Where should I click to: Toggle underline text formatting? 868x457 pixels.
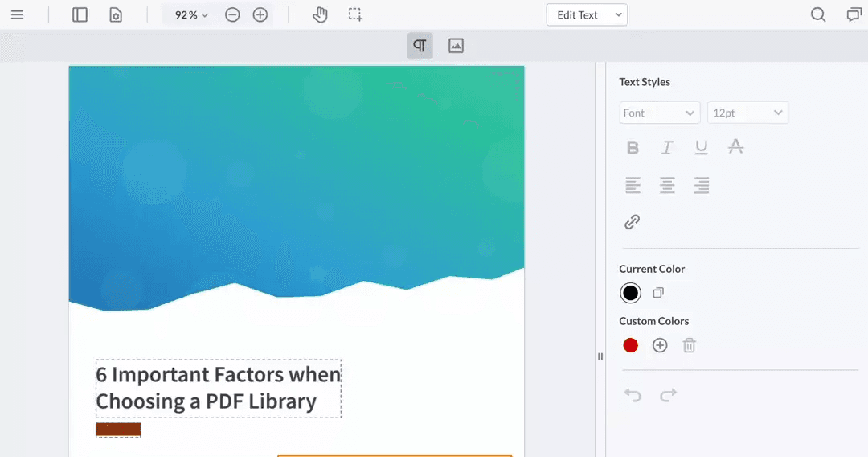pos(701,147)
